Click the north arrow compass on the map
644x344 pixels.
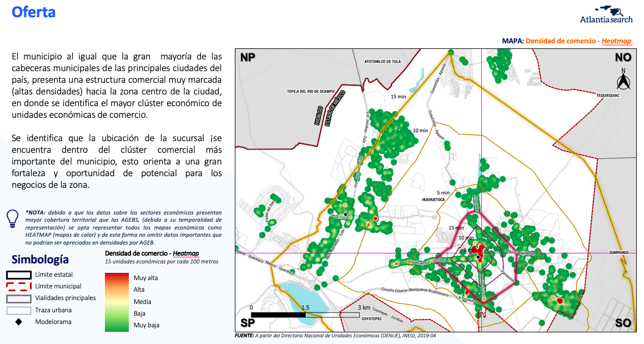click(x=623, y=79)
